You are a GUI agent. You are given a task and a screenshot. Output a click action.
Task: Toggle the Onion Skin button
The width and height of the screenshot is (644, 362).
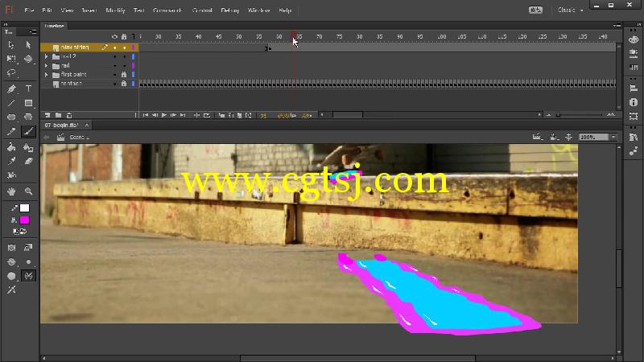[221, 115]
